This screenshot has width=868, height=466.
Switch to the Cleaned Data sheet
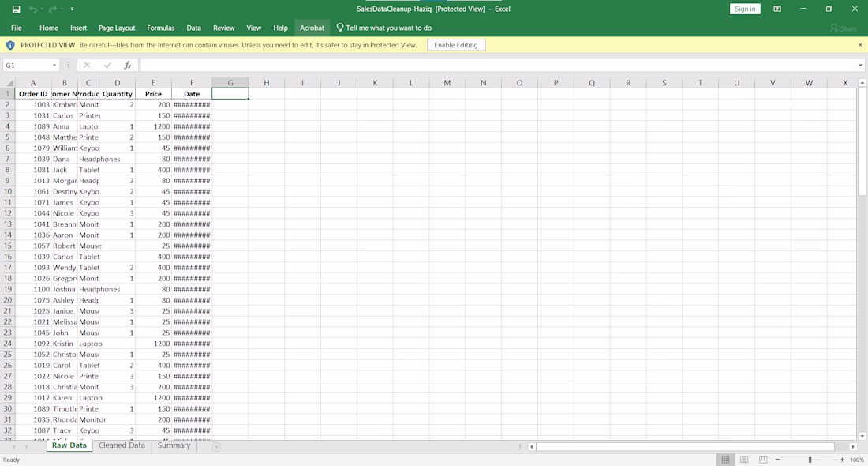(x=122, y=445)
